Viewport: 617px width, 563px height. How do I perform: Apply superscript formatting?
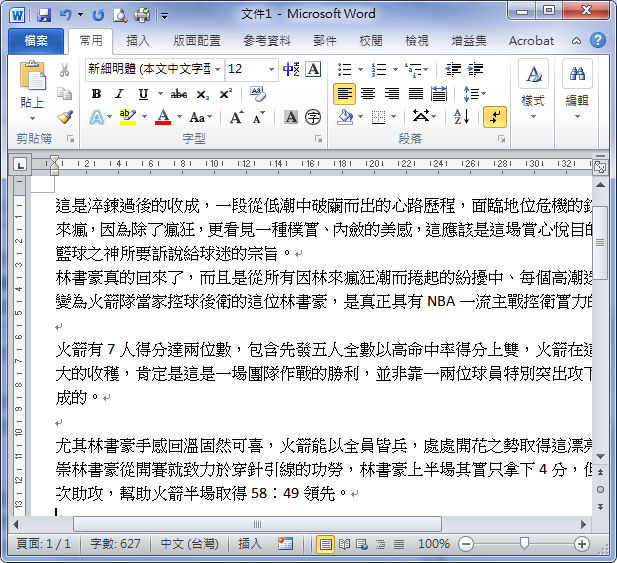(x=225, y=94)
